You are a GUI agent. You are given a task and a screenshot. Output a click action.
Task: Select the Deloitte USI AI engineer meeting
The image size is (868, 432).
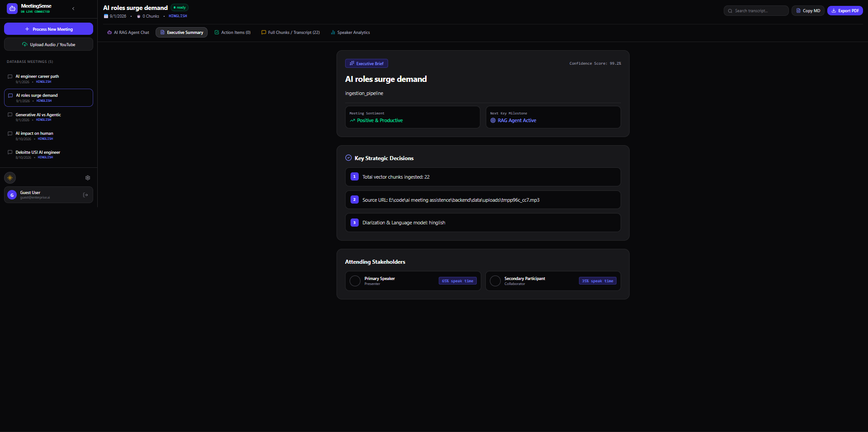pos(48,154)
